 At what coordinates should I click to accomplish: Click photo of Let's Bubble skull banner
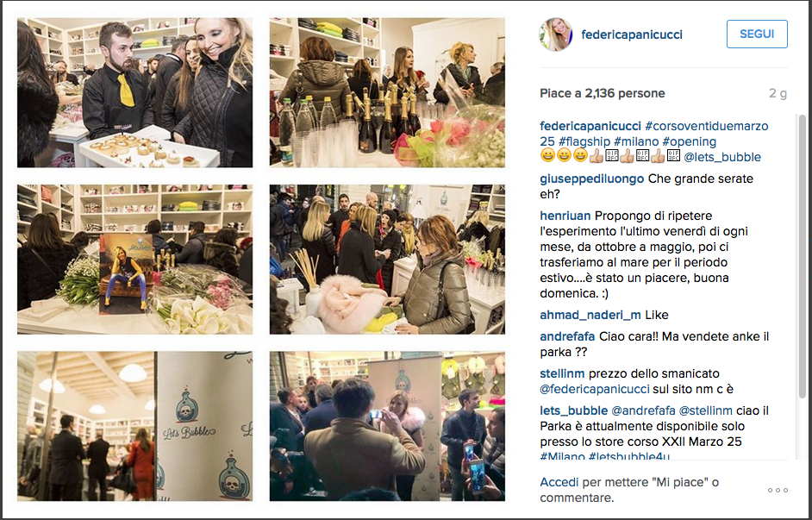click(134, 426)
